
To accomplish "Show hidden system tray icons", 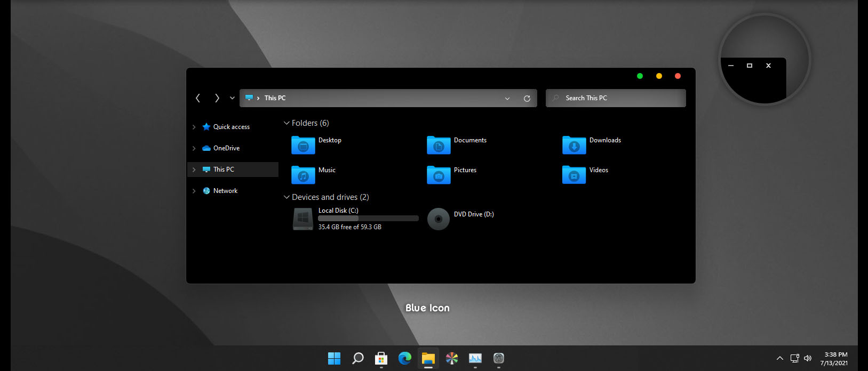I will tap(779, 358).
